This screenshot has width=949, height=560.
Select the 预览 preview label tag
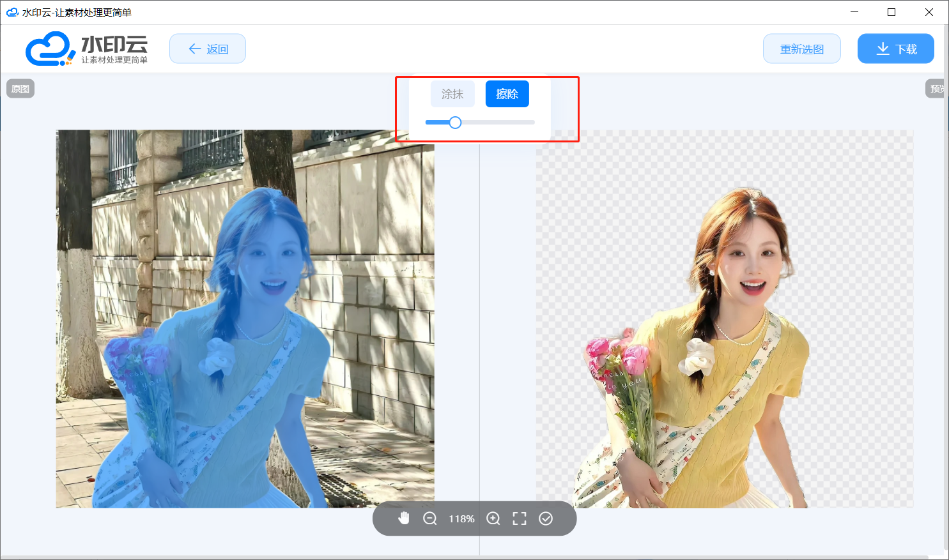pyautogui.click(x=936, y=89)
